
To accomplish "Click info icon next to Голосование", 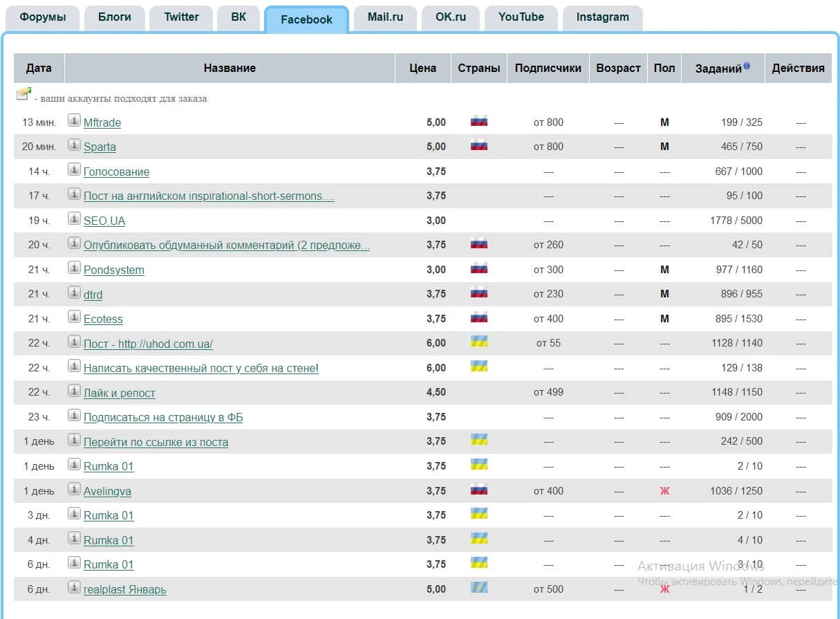I will (74, 170).
